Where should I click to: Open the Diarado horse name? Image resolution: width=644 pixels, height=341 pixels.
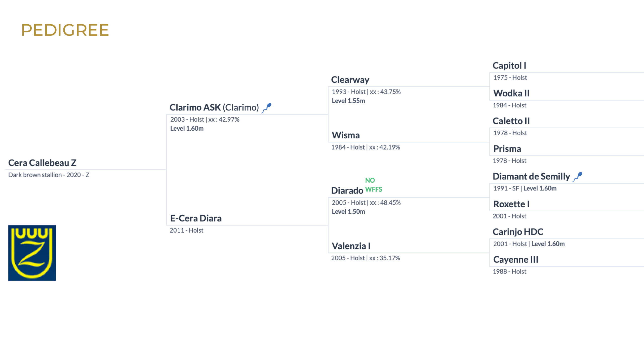[347, 191]
